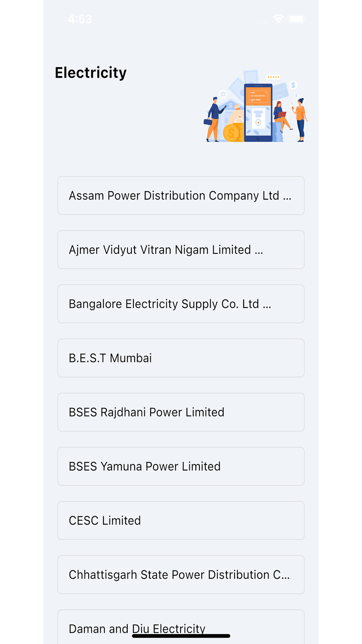Tap the Electricity page heading
The width and height of the screenshot is (362, 644).
pos(91,73)
